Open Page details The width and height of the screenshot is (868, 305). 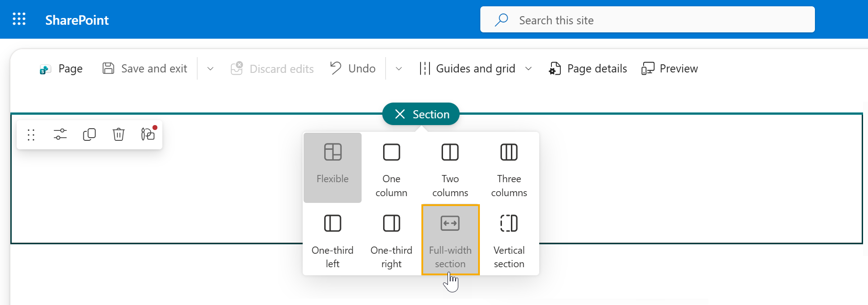click(587, 68)
